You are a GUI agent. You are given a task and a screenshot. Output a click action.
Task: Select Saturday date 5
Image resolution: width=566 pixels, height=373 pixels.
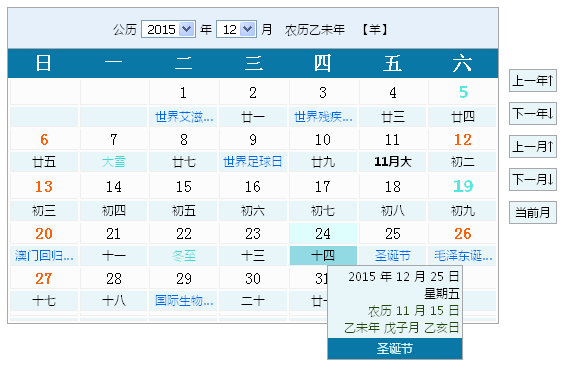click(463, 92)
